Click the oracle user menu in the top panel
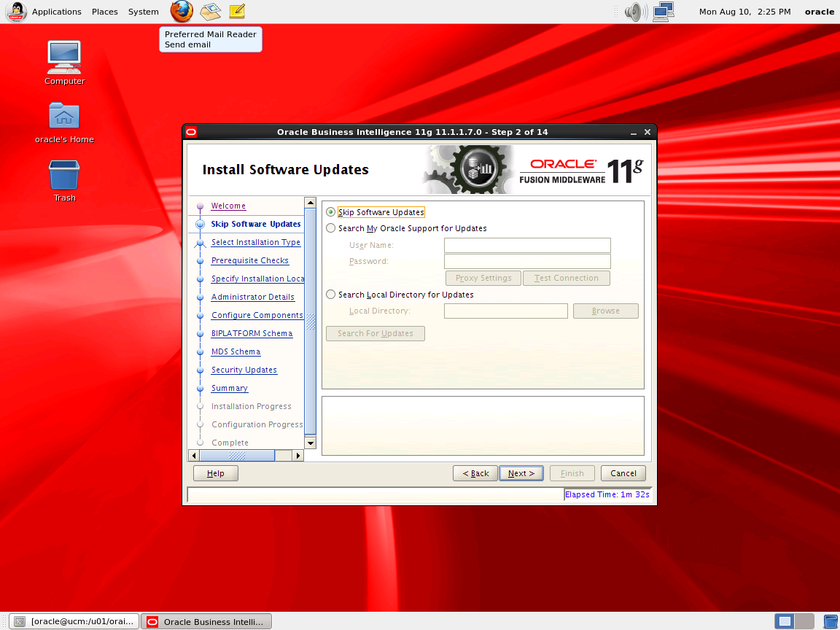This screenshot has width=840, height=630. pos(819,11)
